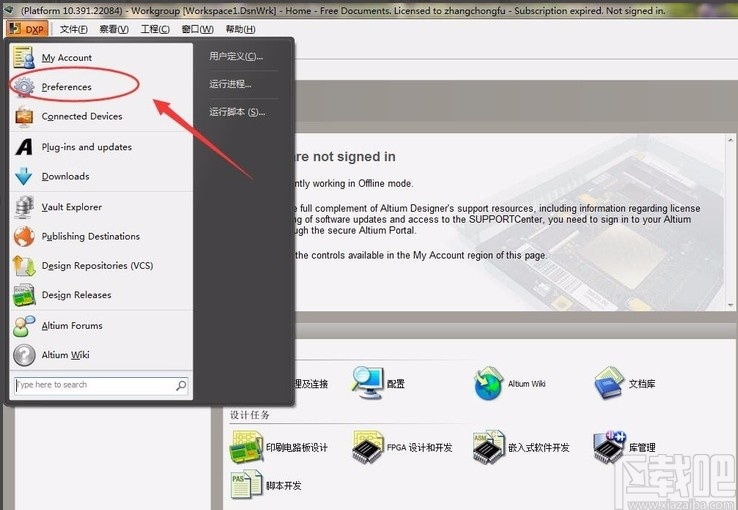
Task: Open the 印刷电路板设计 link
Action: tap(297, 447)
